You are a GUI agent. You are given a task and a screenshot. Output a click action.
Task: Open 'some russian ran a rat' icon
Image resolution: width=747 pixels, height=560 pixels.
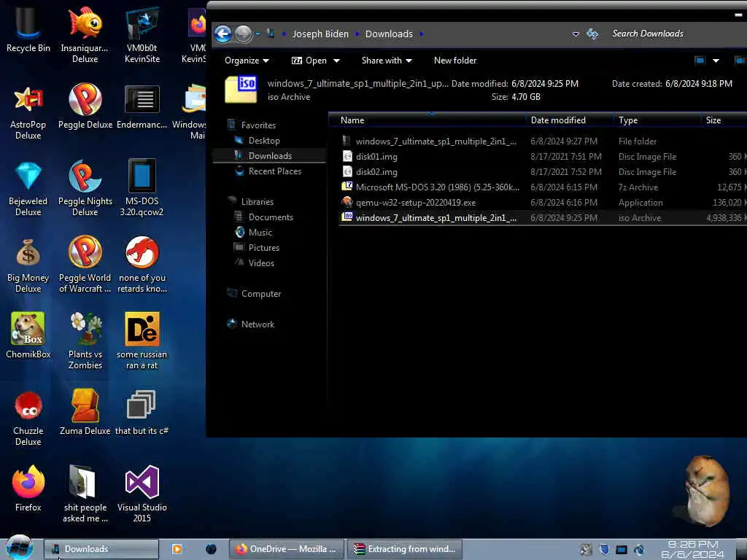(142, 341)
